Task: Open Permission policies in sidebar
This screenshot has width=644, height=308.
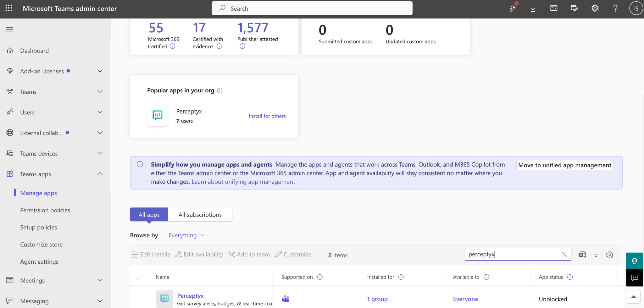Action: click(x=45, y=210)
